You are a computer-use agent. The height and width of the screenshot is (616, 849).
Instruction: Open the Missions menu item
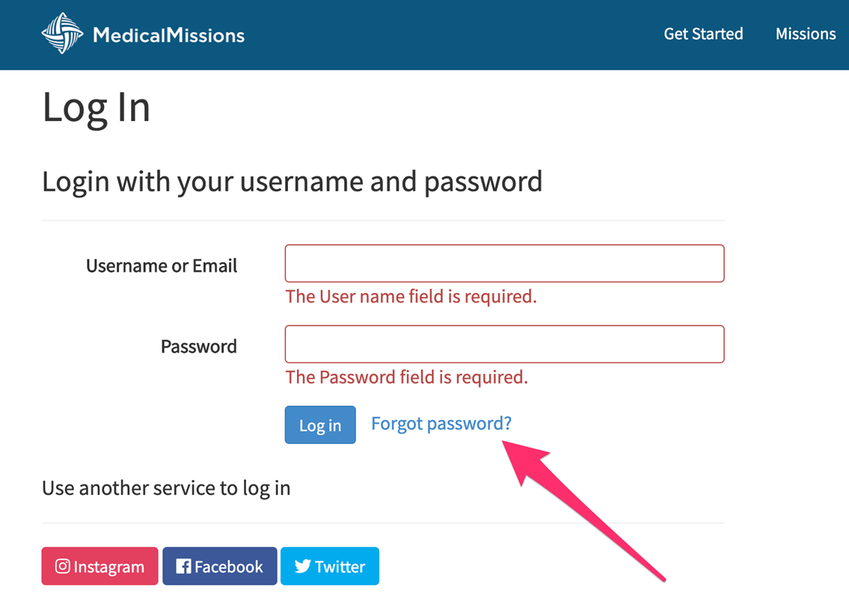[806, 34]
